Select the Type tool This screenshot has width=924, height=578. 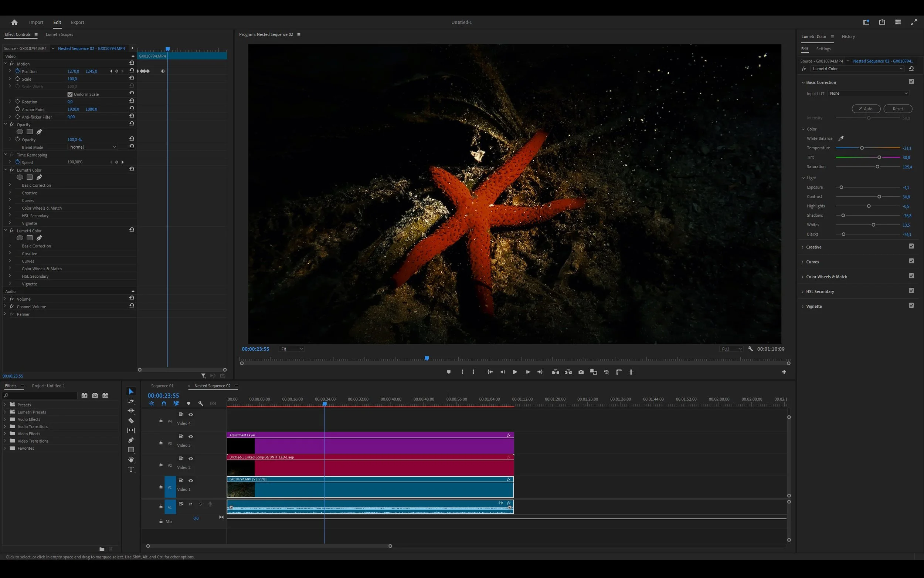131,469
